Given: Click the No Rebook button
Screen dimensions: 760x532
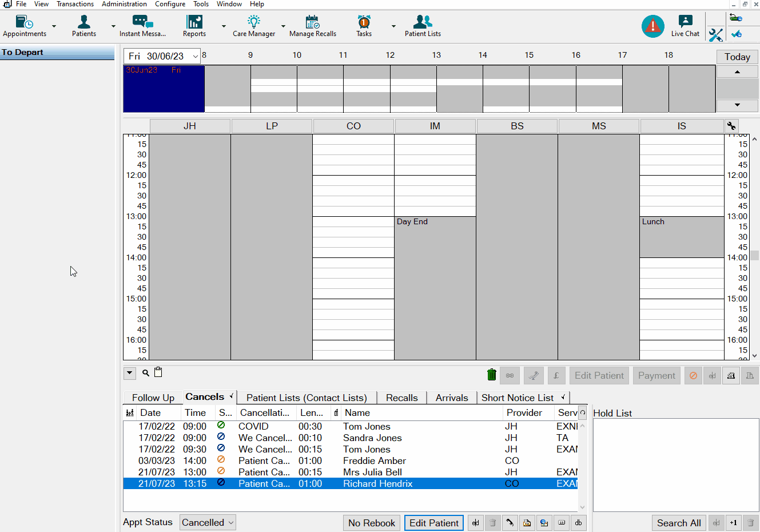Looking at the screenshot, I should [372, 523].
